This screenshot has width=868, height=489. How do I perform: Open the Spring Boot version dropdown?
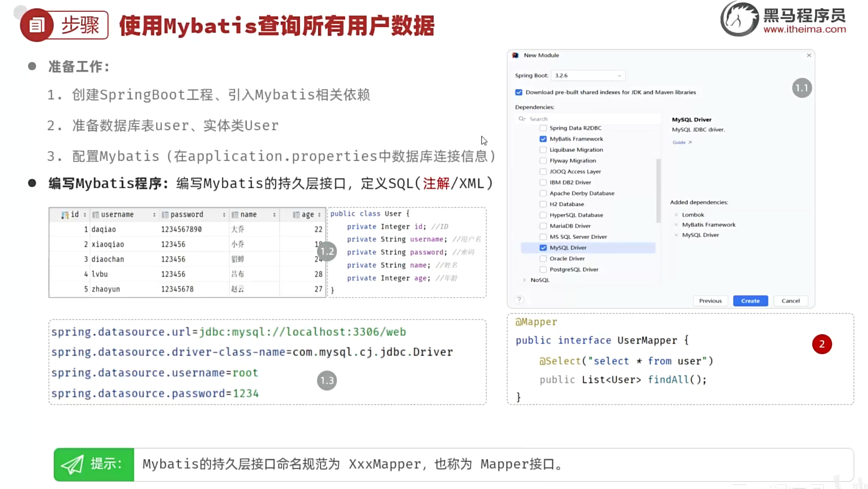(x=588, y=76)
